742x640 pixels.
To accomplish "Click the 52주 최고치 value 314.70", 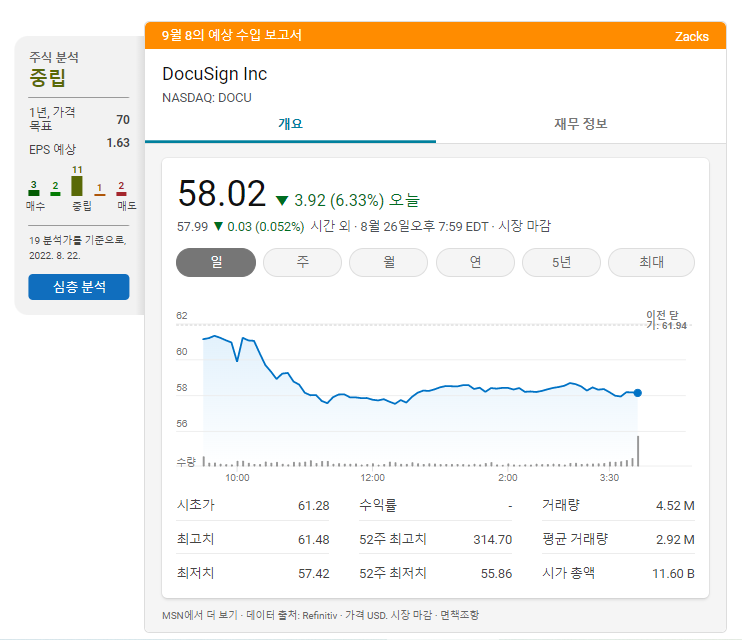I will (493, 540).
